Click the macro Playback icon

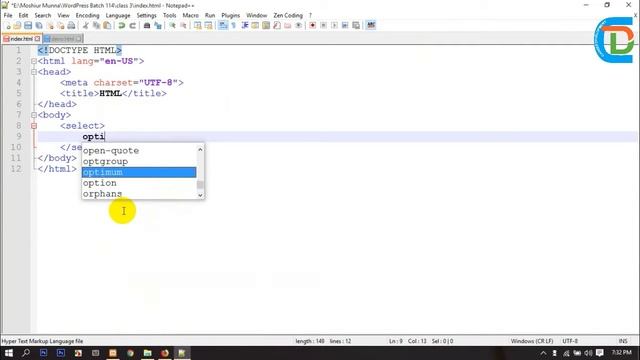click(x=334, y=25)
